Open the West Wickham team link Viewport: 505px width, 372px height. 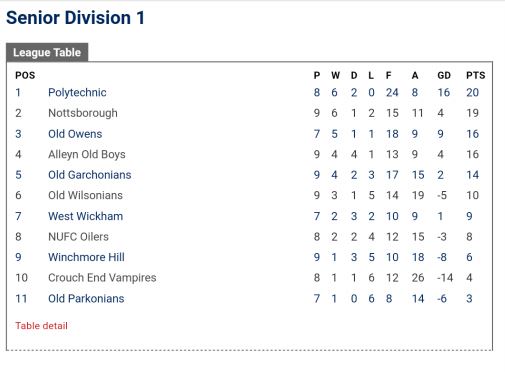[85, 216]
